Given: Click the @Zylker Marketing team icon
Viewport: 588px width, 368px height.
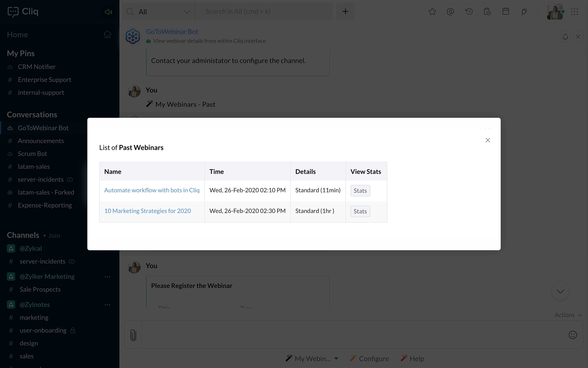Looking at the screenshot, I should point(11,276).
